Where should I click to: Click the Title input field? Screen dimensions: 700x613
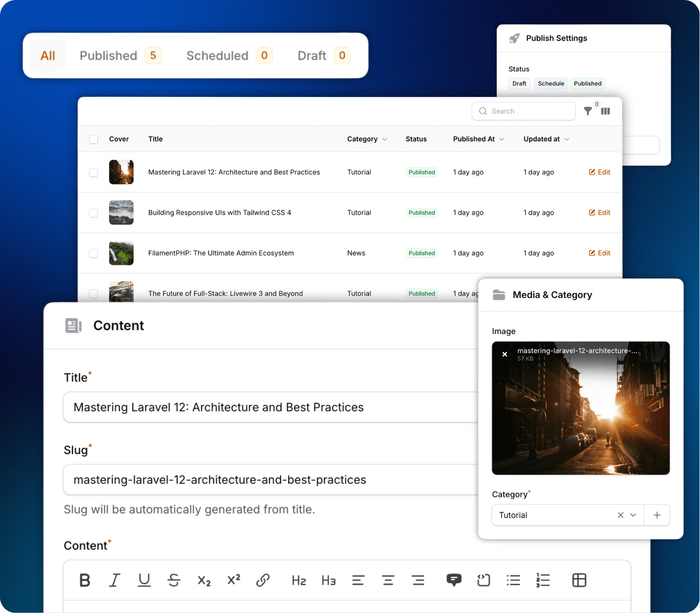pyautogui.click(x=271, y=407)
